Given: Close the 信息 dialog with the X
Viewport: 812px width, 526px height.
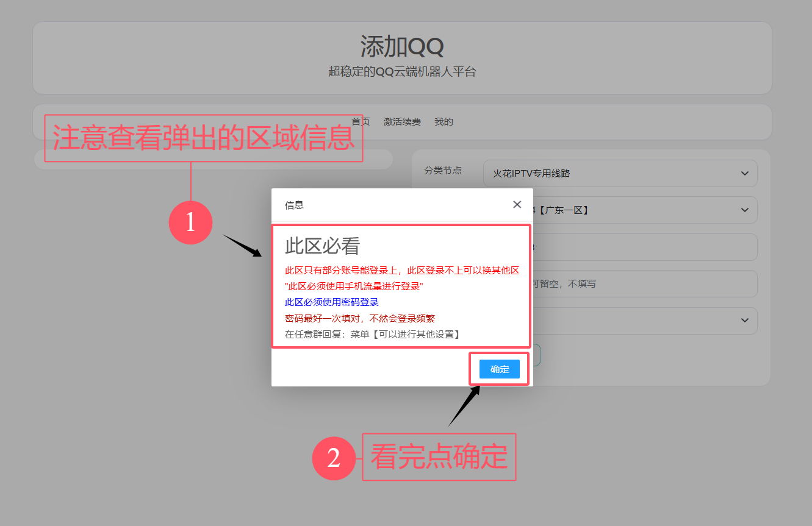Looking at the screenshot, I should point(517,205).
